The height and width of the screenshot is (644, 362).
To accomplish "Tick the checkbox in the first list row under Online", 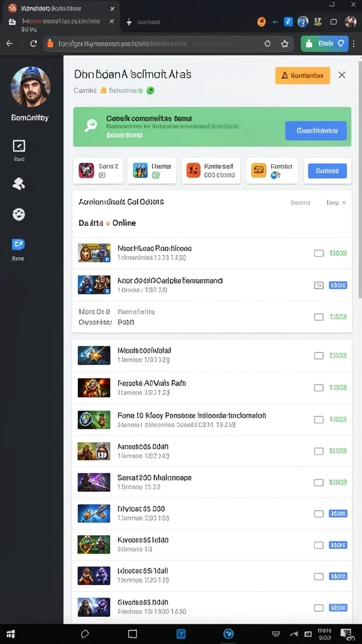I will pos(319,253).
